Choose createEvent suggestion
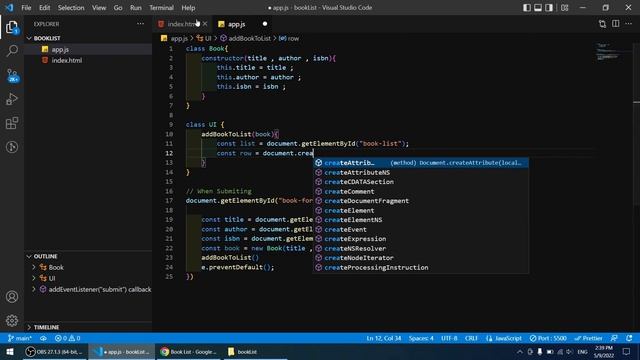This screenshot has height=360, width=640. 421,229
